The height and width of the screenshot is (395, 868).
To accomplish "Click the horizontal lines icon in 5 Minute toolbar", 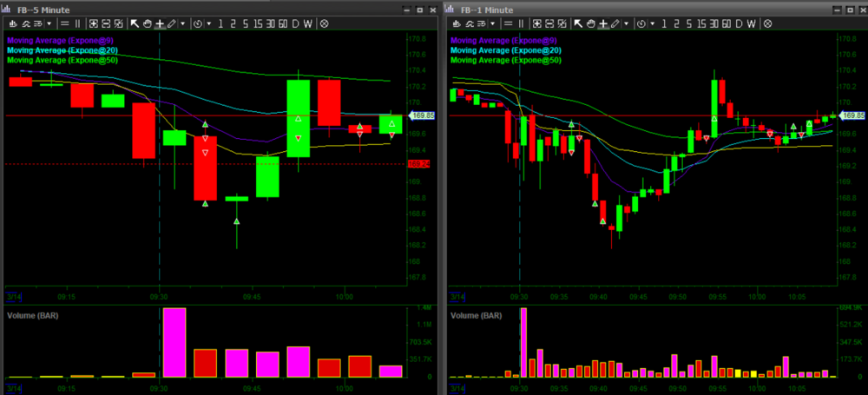I will [65, 23].
